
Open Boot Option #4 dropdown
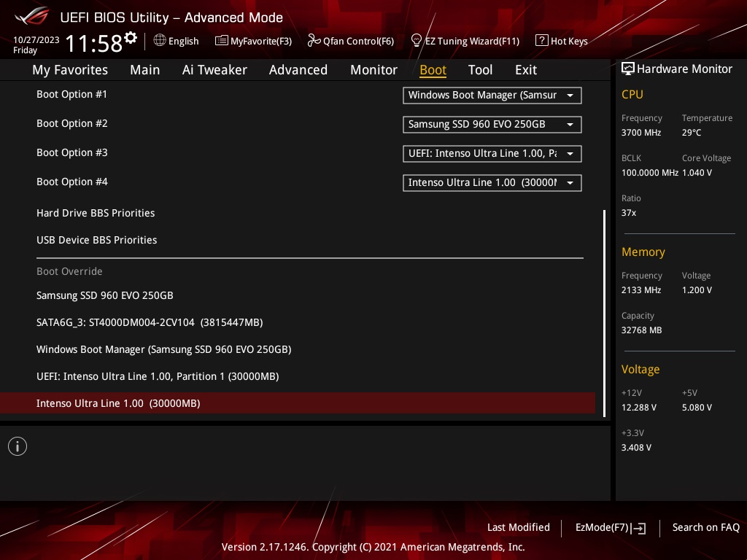[492, 182]
